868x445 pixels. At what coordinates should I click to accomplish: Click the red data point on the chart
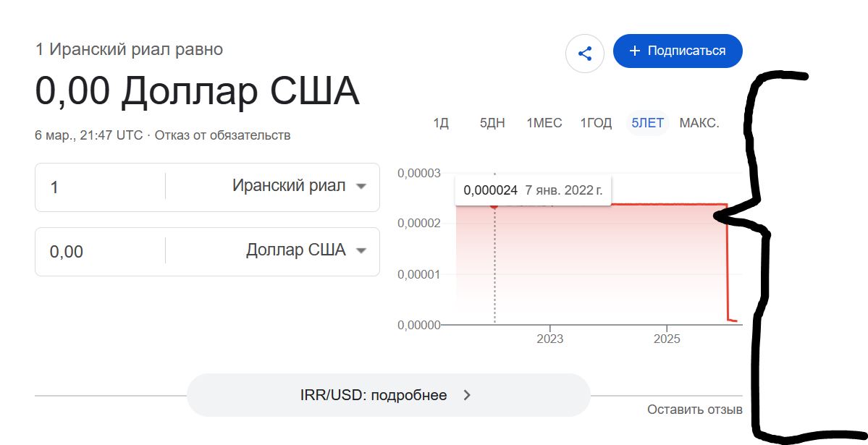click(x=494, y=205)
